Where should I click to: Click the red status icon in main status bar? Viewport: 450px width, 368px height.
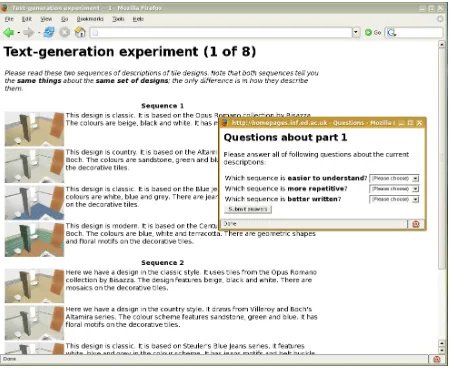point(437,359)
